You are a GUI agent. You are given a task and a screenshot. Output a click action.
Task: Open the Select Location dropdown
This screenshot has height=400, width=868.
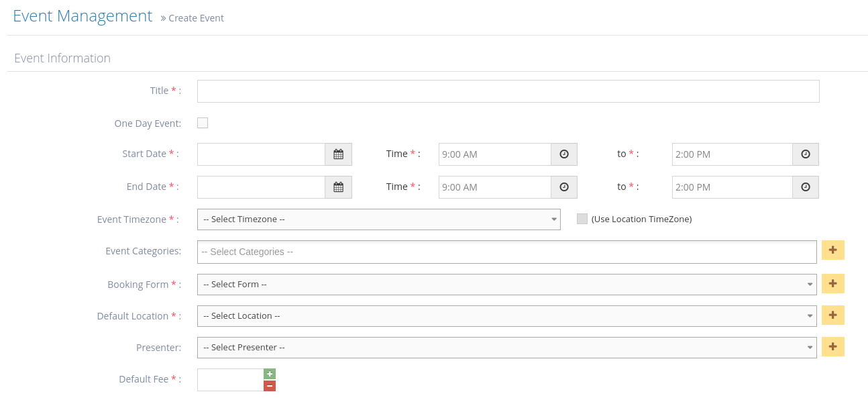coord(506,316)
